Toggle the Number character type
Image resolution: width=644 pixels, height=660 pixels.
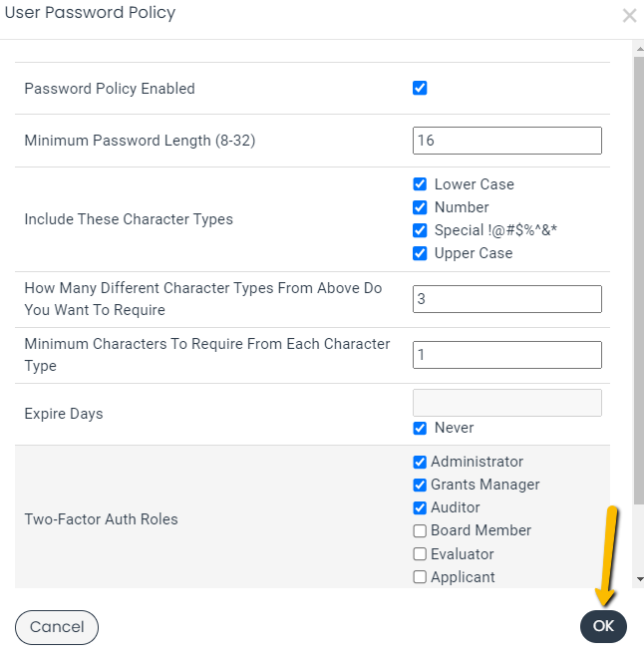420,207
